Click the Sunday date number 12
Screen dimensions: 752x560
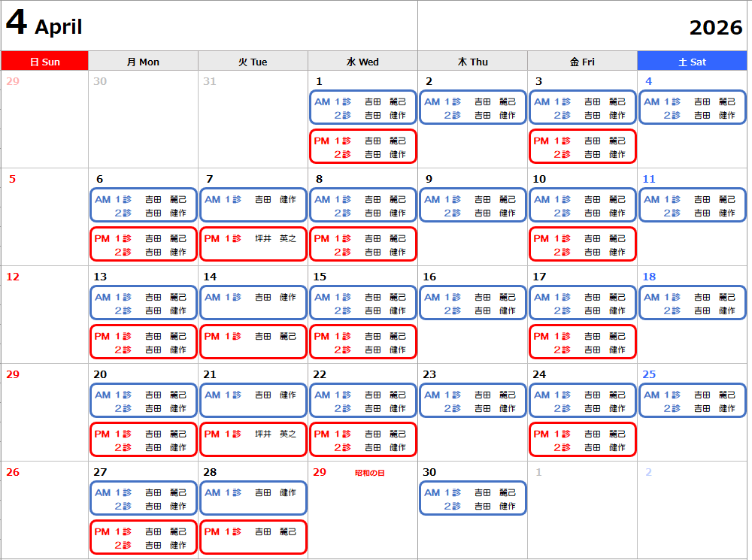pyautogui.click(x=13, y=277)
